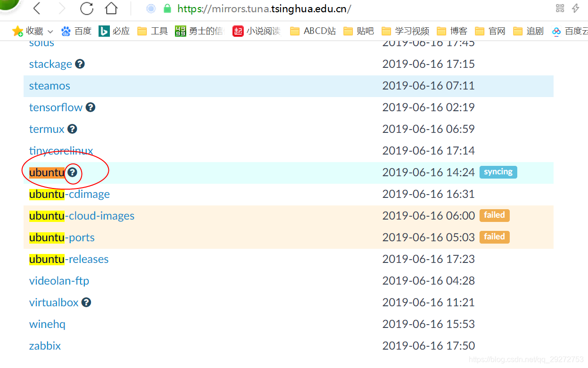Open the ubuntu-cdimage mirror link
The height and width of the screenshot is (368, 588).
coord(69,194)
